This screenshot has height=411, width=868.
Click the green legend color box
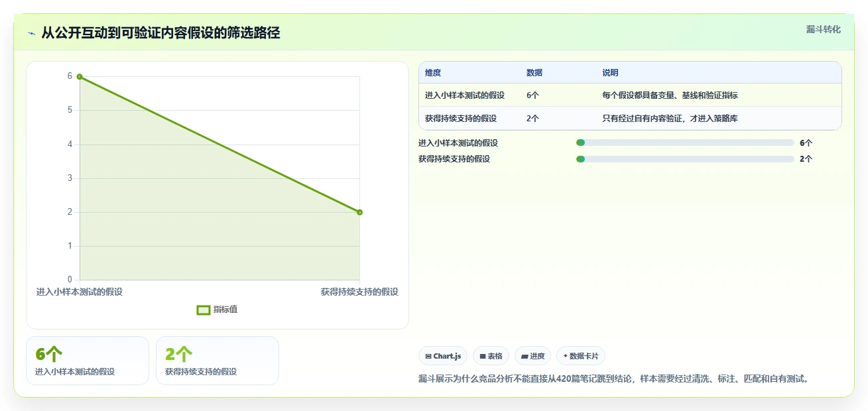[204, 310]
